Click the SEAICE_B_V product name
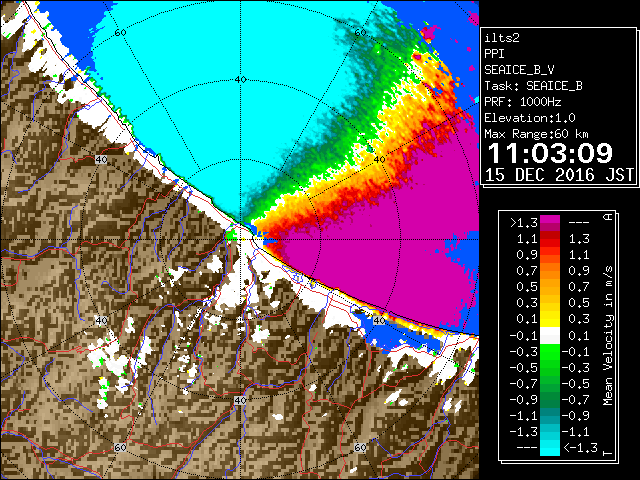 point(519,70)
